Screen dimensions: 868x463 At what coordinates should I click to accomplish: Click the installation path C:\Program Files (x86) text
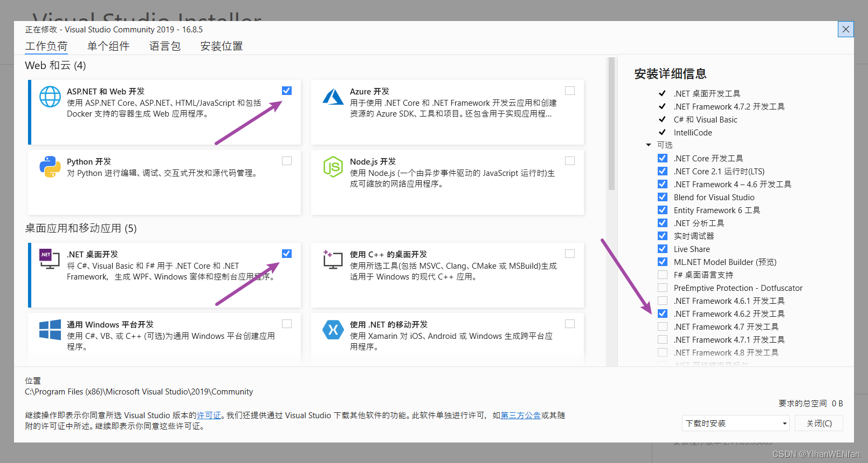[x=139, y=391]
